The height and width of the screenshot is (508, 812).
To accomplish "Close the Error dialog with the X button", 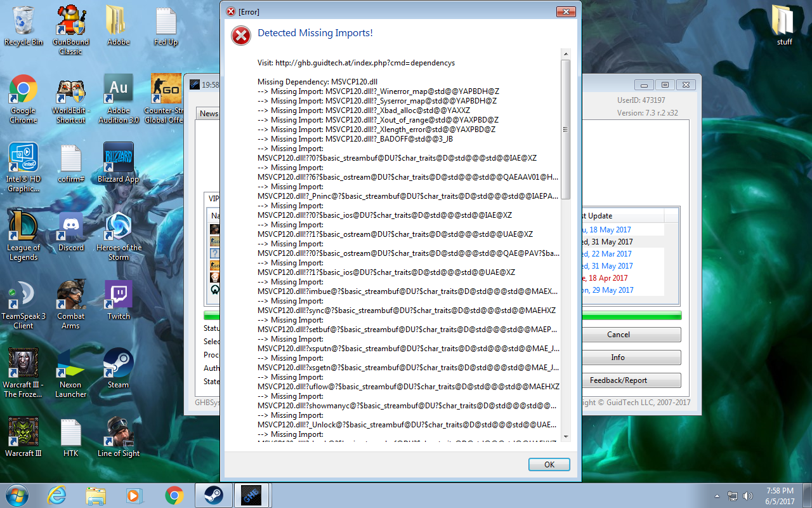I will (566, 11).
